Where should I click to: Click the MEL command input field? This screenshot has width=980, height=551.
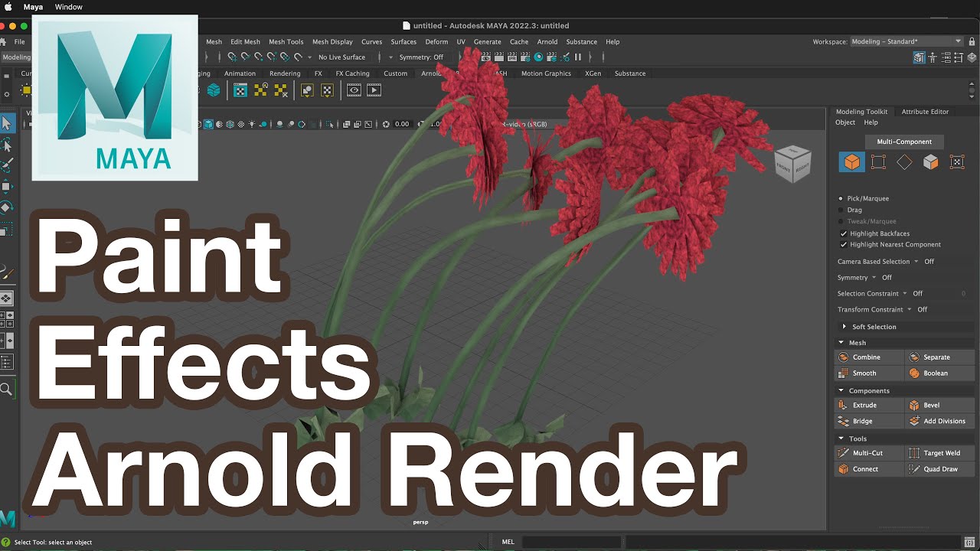click(x=570, y=542)
